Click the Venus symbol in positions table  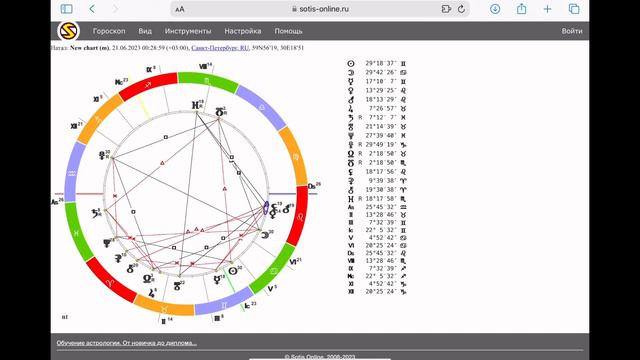click(351, 91)
